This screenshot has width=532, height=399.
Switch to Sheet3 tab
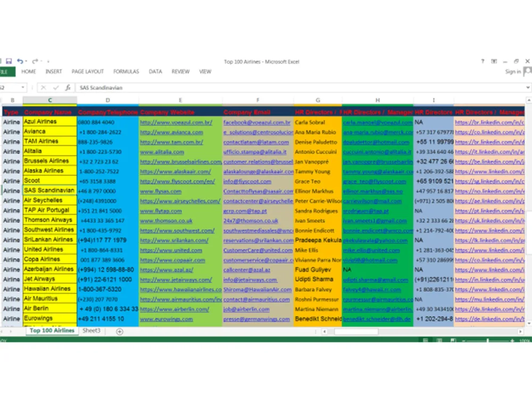coord(92,330)
